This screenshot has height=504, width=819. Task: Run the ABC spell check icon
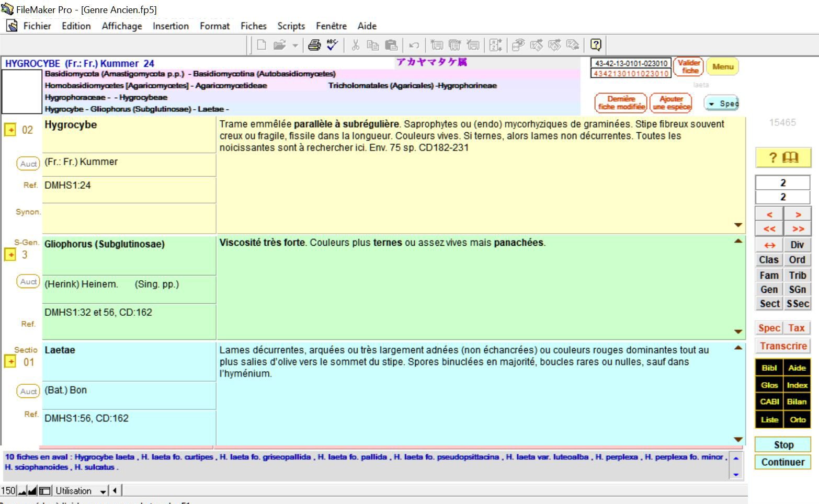[x=332, y=45]
